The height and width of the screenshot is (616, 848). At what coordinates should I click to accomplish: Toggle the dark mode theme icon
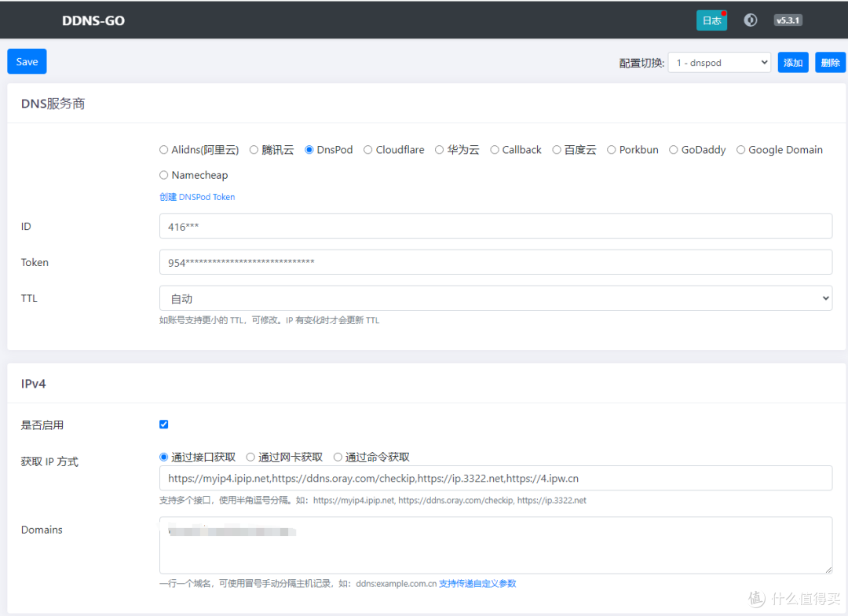[750, 20]
